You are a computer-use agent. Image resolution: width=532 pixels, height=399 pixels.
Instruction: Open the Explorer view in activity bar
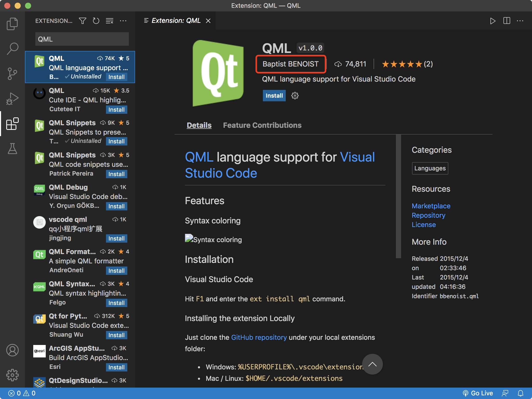[x=12, y=24]
